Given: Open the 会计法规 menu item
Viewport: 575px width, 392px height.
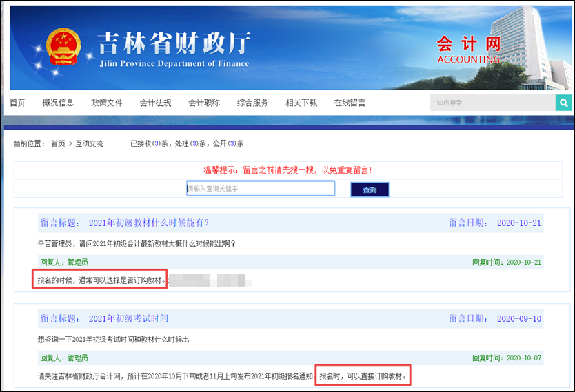Looking at the screenshot, I should [x=156, y=103].
